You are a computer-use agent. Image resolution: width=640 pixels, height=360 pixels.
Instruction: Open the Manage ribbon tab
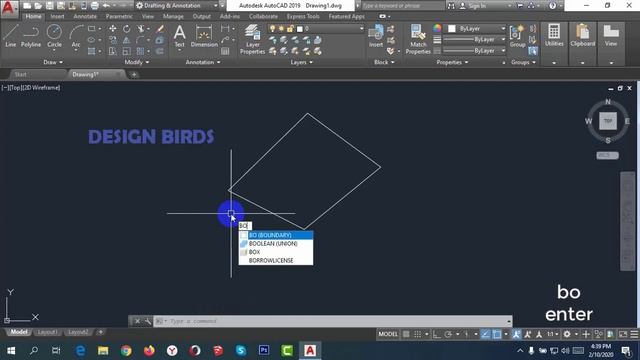[173, 16]
